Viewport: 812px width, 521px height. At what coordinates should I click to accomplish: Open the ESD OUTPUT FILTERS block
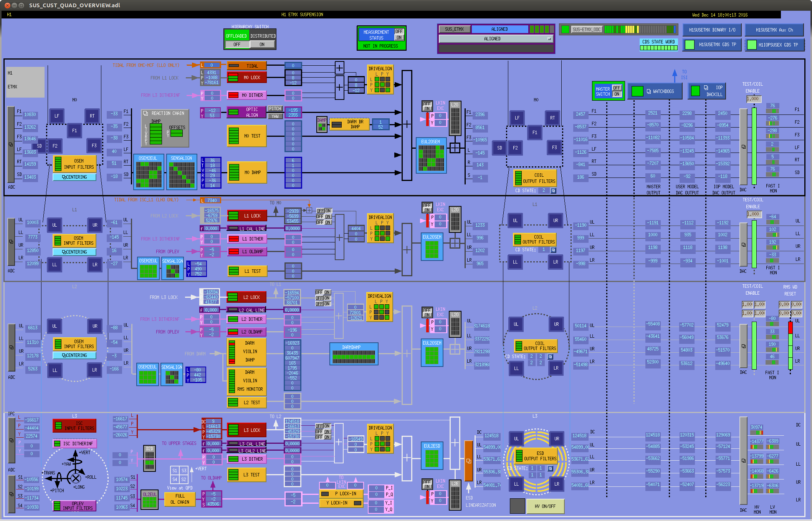coord(536,456)
